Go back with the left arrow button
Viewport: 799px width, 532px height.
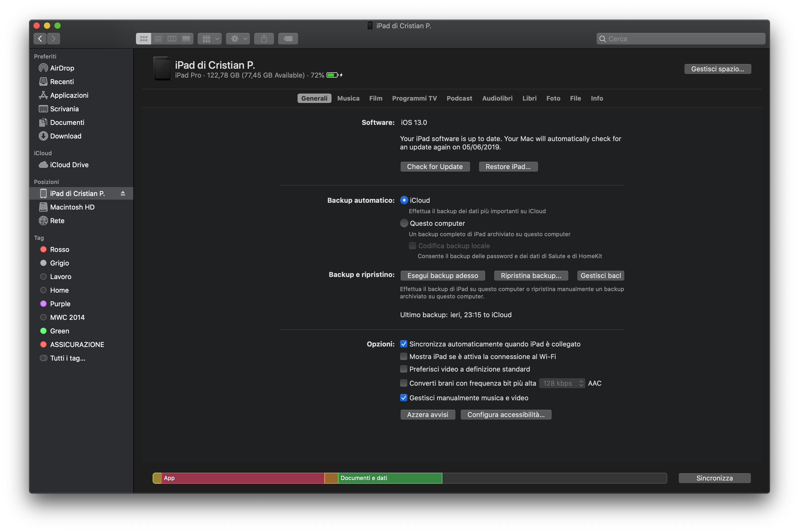coord(40,39)
